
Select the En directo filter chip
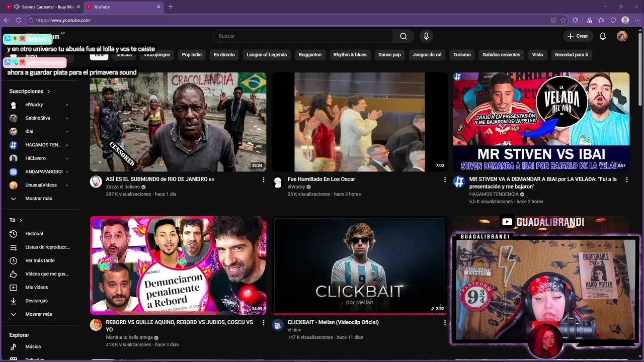pos(224,55)
